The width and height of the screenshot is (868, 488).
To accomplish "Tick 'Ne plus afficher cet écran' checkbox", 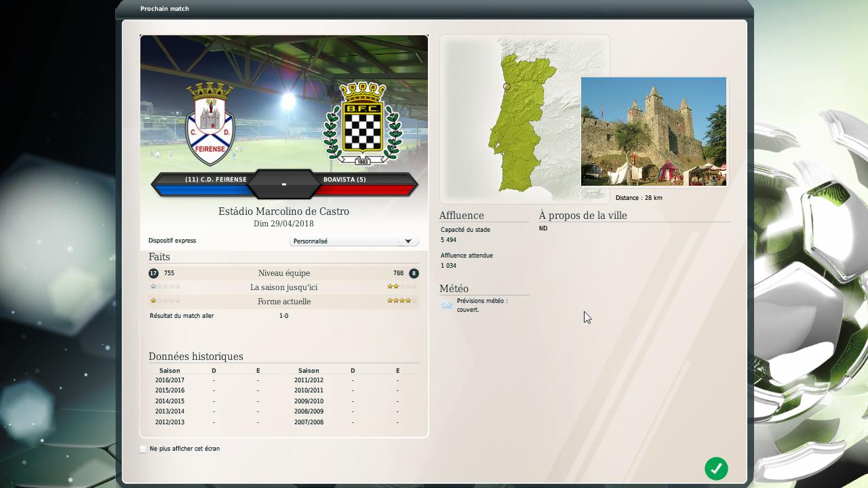I will click(x=143, y=449).
